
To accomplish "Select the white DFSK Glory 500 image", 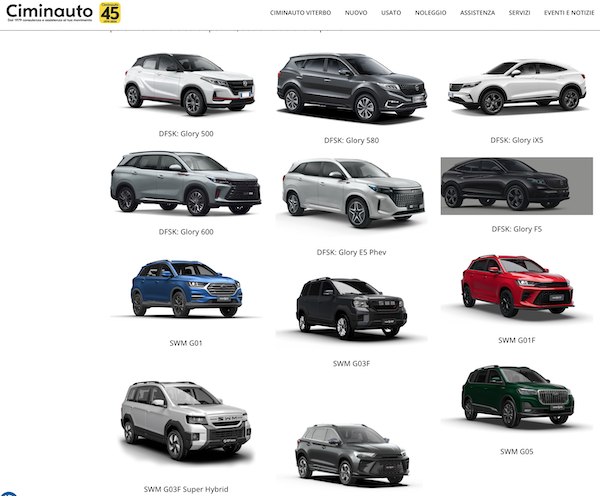I will coord(187,82).
